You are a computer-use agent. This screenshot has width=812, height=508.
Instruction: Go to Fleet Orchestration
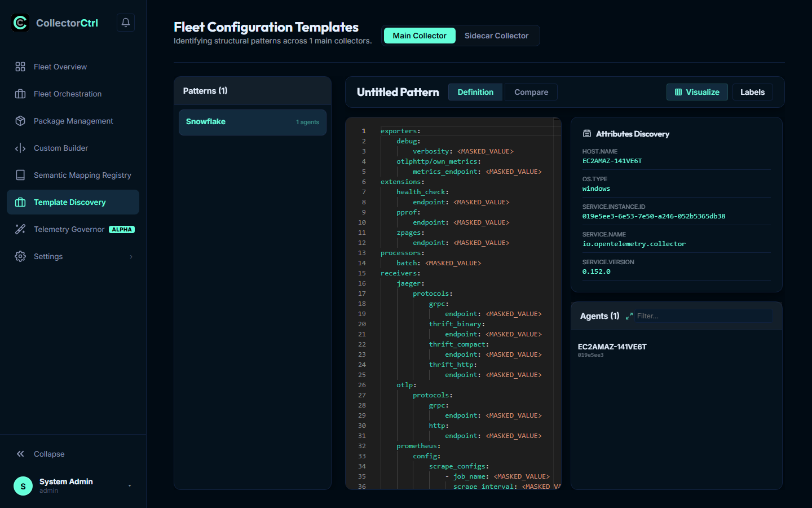tap(73, 94)
